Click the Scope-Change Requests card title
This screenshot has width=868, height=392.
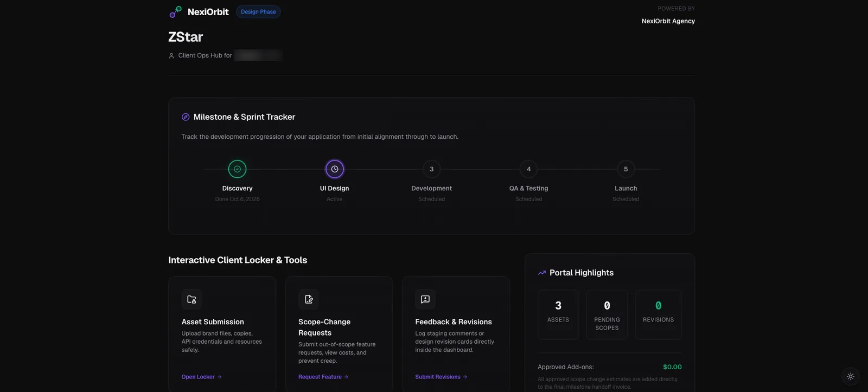[324, 327]
